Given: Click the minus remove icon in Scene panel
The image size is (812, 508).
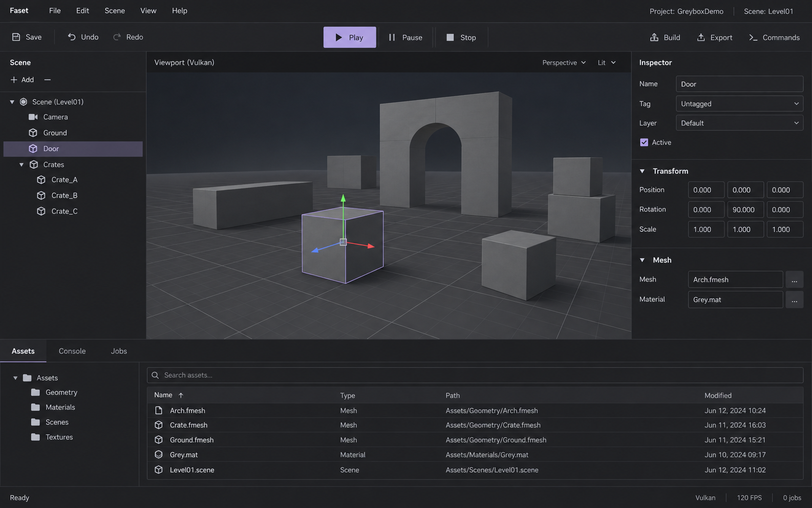Looking at the screenshot, I should point(48,80).
